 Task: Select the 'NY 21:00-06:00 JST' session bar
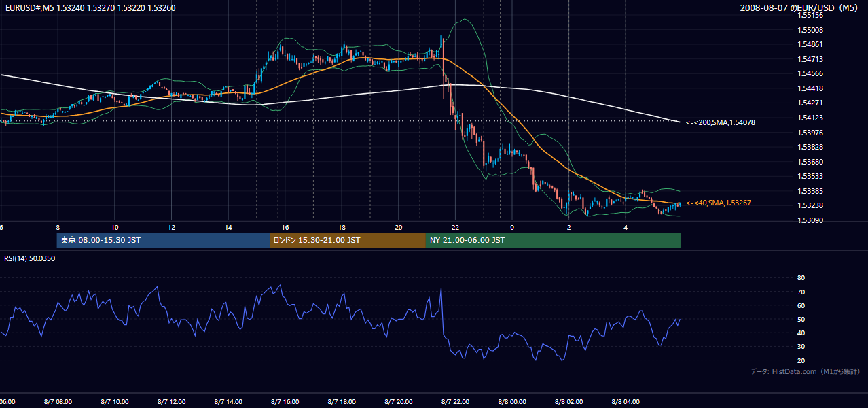point(554,240)
